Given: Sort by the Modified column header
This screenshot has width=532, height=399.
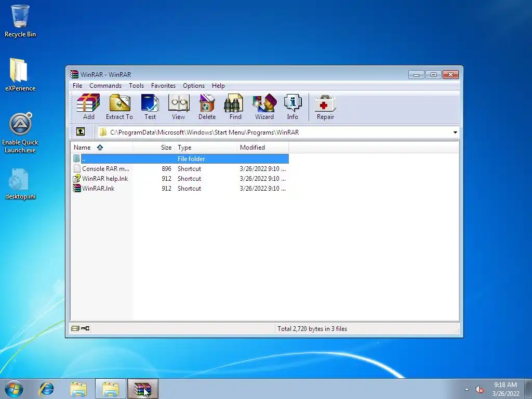Looking at the screenshot, I should click(262, 147).
